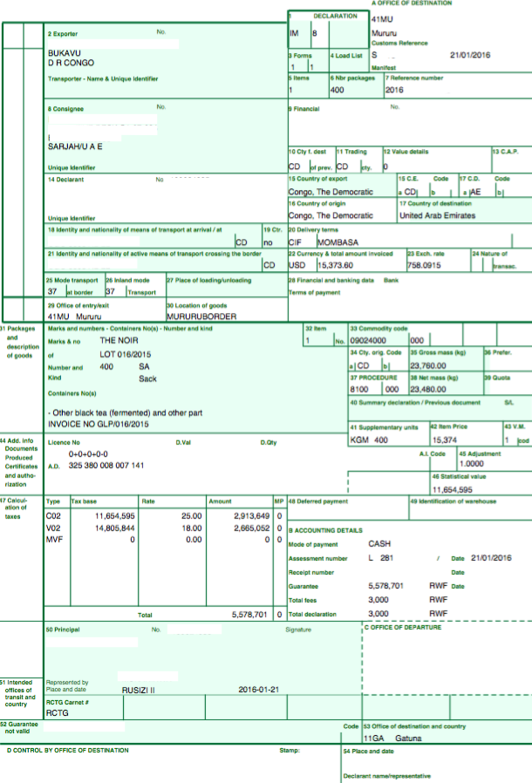Select the V02 tax rate 18.00
532x783 pixels.
pos(191,528)
